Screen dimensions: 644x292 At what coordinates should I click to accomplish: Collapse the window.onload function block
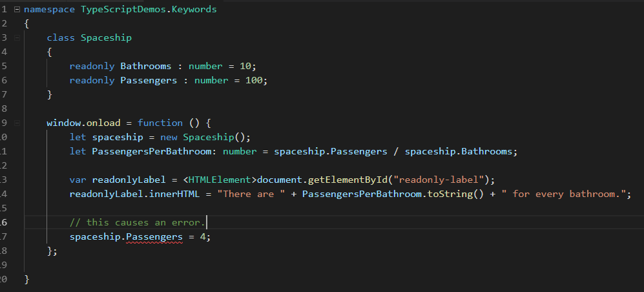(x=17, y=123)
